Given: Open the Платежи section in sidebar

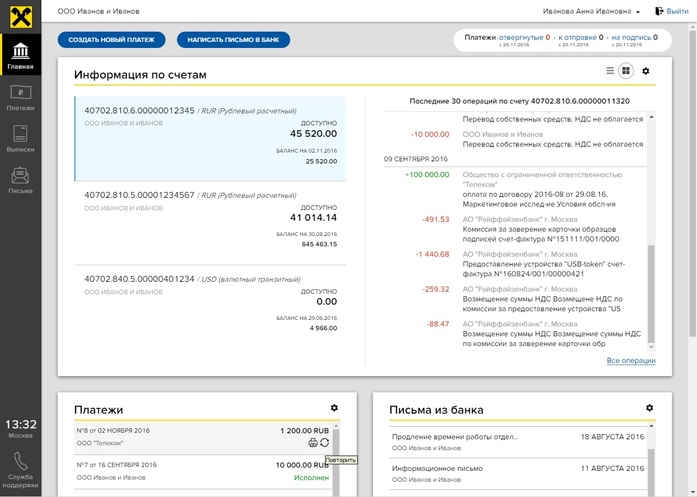Looking at the screenshot, I should tap(21, 99).
